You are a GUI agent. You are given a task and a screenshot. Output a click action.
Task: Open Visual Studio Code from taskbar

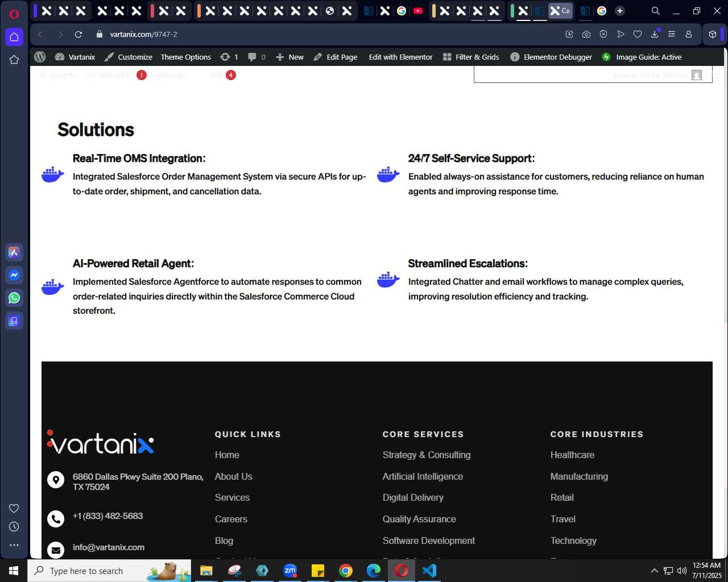click(429, 571)
